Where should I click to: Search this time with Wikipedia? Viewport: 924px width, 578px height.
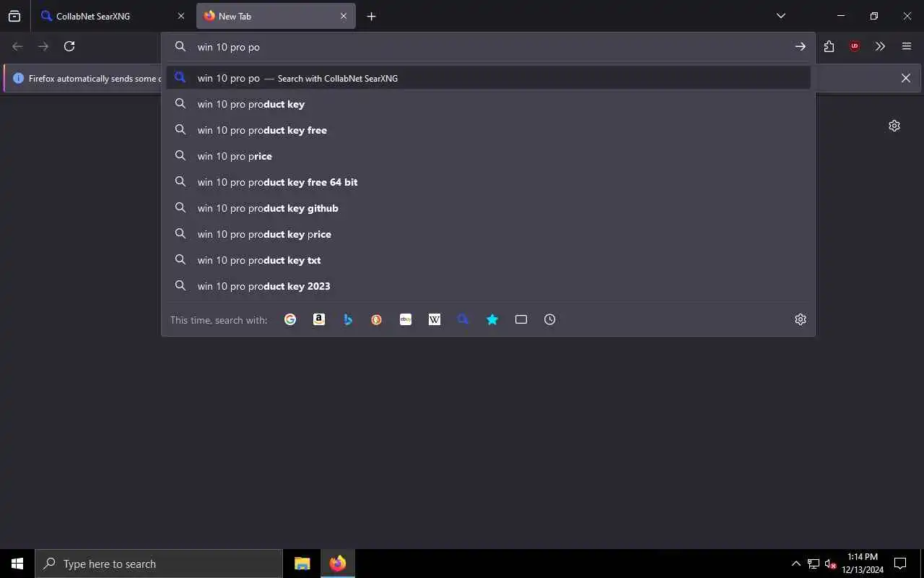pos(435,319)
